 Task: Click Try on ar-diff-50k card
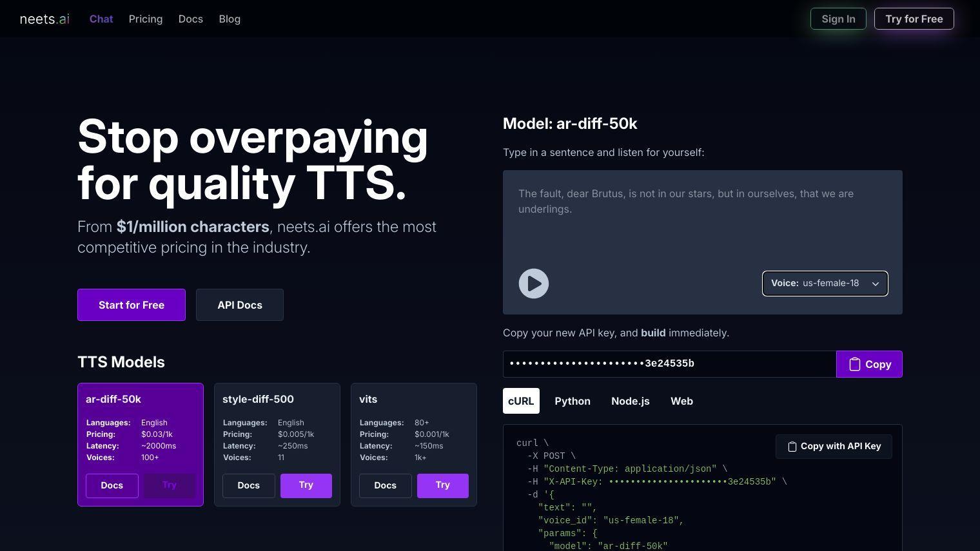point(170,485)
